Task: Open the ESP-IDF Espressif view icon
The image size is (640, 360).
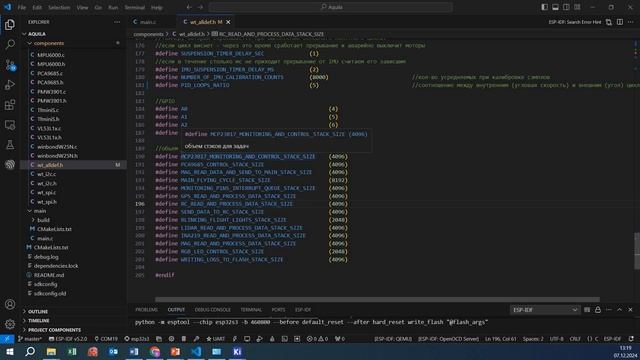Action: point(10,164)
